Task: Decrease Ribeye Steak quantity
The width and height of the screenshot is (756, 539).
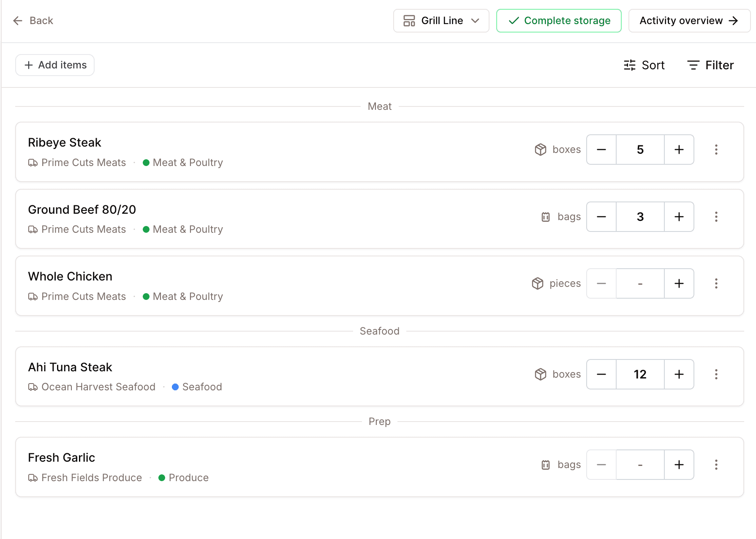Action: click(601, 150)
